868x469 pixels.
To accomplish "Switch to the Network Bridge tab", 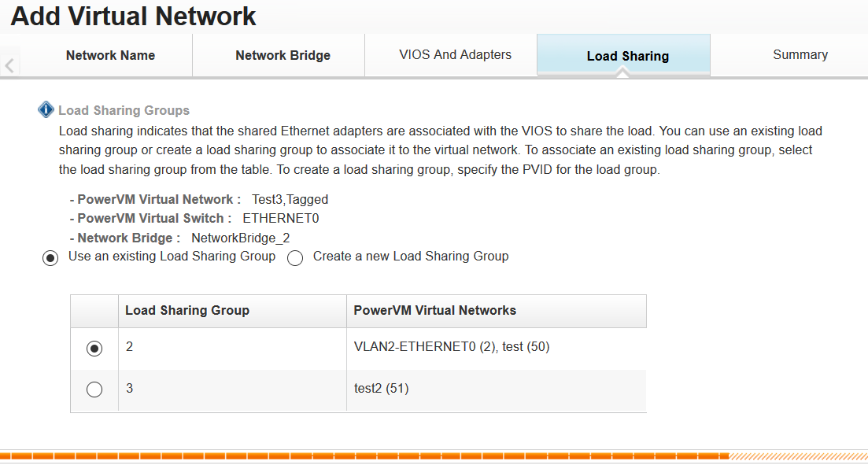I will (x=283, y=55).
